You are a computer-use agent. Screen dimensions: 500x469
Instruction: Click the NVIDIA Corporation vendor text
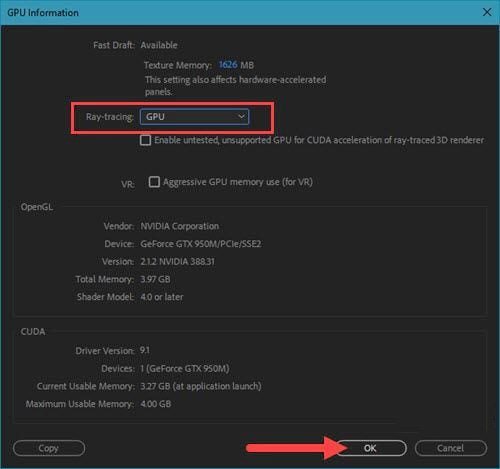[180, 226]
